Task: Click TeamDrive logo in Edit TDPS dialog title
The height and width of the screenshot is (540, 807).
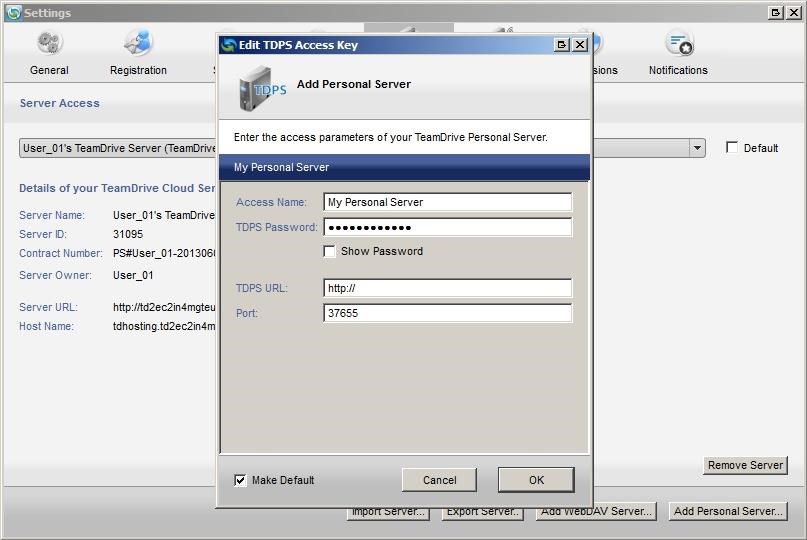Action: (228, 45)
